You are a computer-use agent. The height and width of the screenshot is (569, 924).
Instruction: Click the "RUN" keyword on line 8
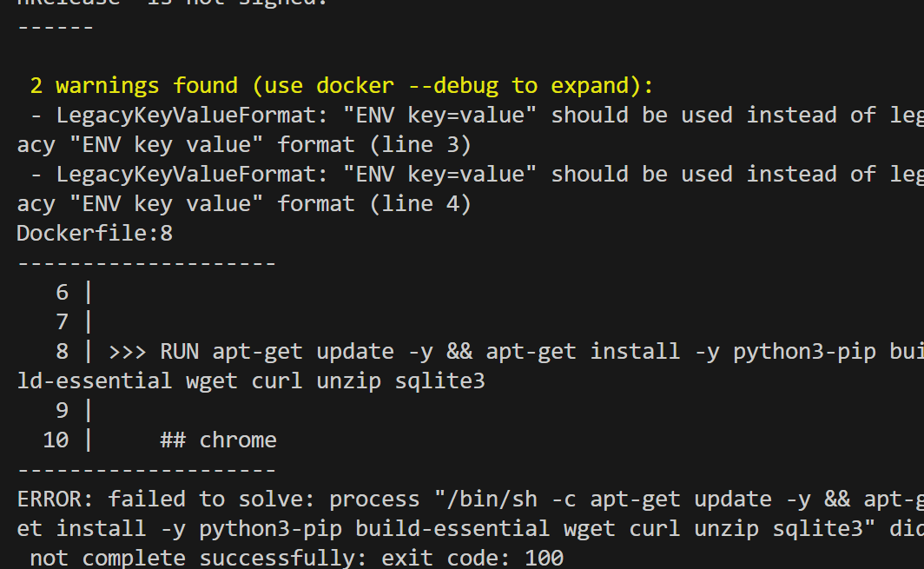coord(179,352)
